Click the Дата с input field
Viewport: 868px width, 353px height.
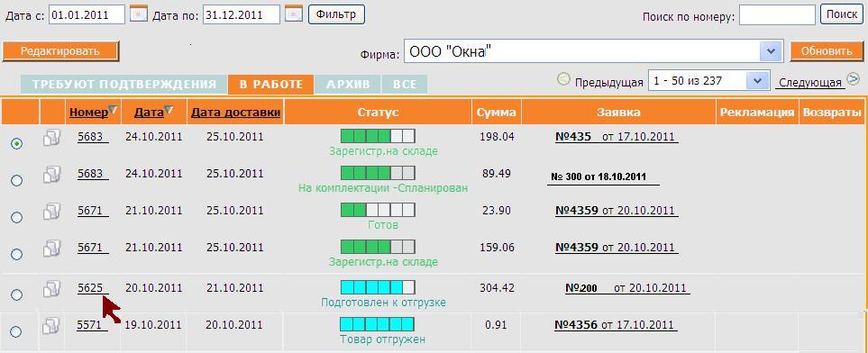tap(87, 15)
